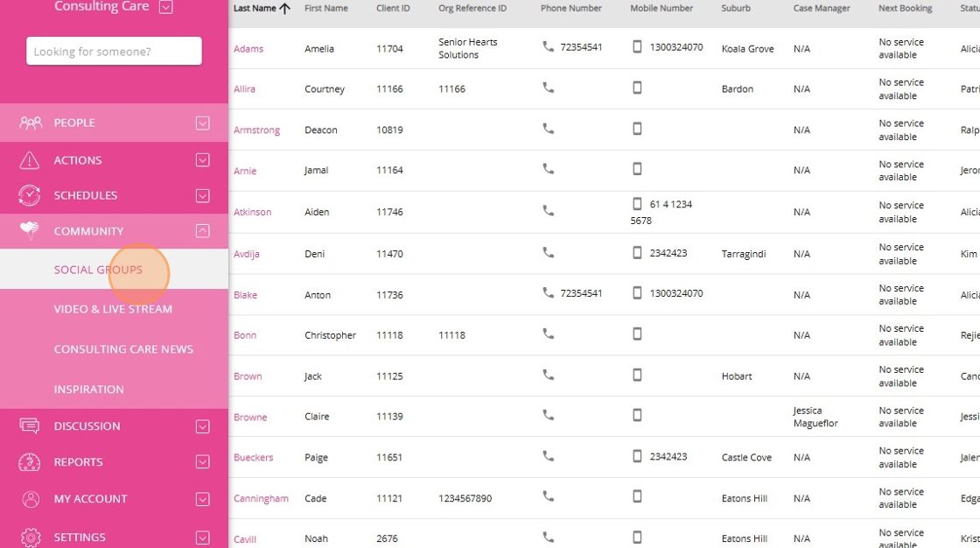
Task: Click mobile icon in Adams row
Action: point(637,46)
